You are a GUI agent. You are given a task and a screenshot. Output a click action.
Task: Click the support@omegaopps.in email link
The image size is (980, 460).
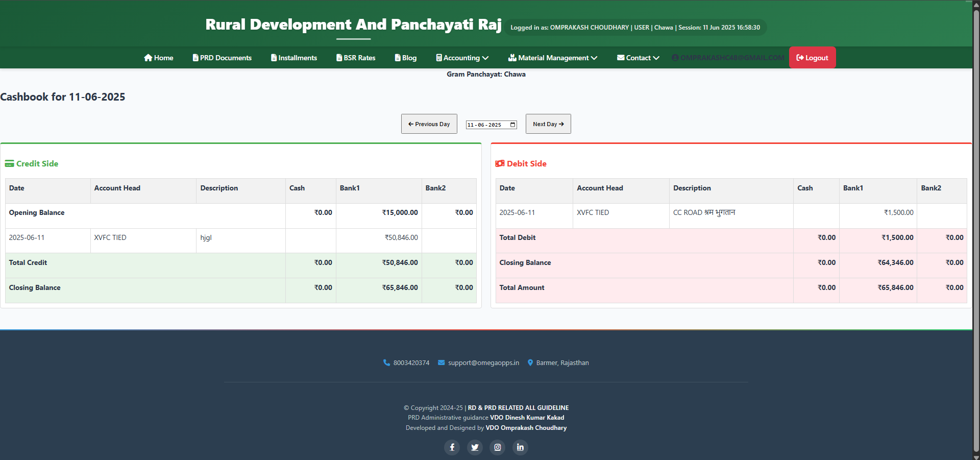pyautogui.click(x=483, y=363)
